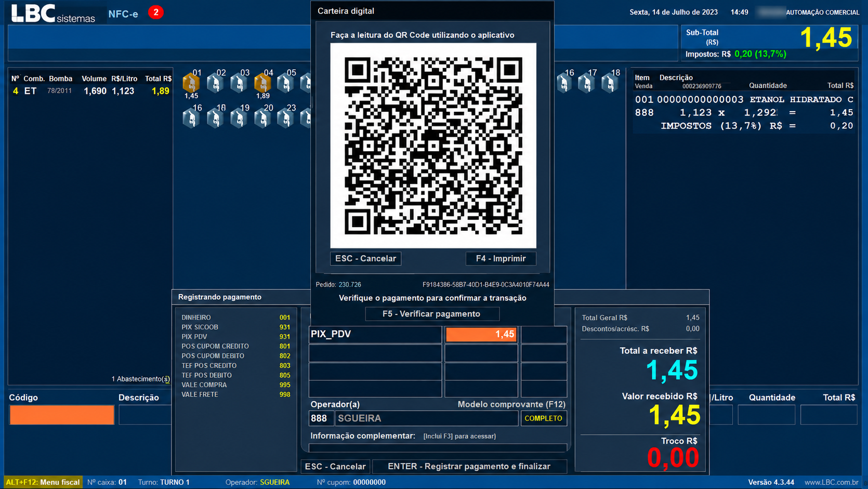The image size is (868, 489).
Task: Choose VALE FRETE payment method
Action: coord(235,394)
